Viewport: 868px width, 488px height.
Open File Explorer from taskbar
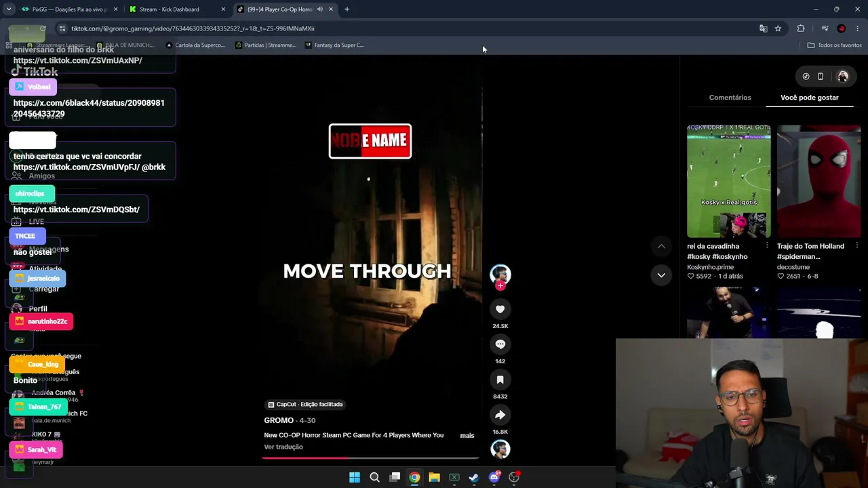point(434,477)
